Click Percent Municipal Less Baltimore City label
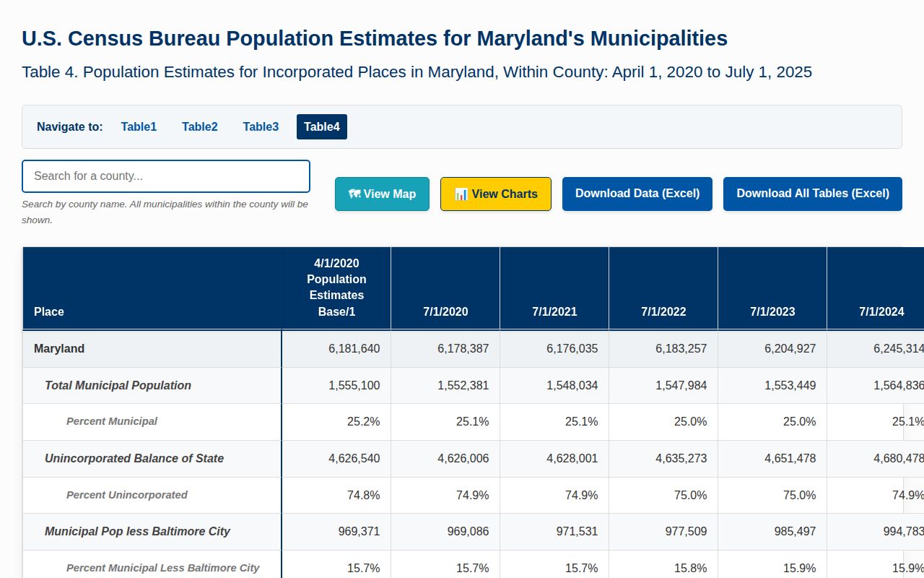 (163, 568)
